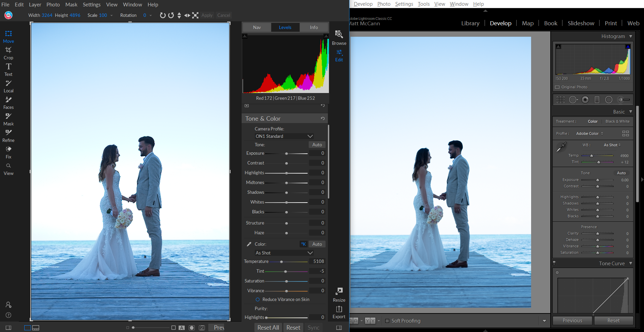This screenshot has height=332, width=644.
Task: Switch ON1 to filmstrip view mode
Action: click(x=36, y=328)
